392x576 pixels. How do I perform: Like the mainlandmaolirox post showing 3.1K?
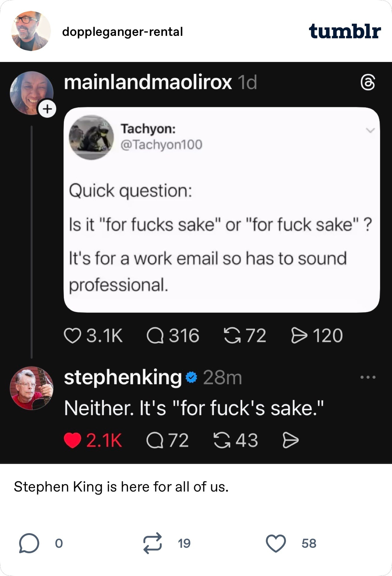point(72,336)
